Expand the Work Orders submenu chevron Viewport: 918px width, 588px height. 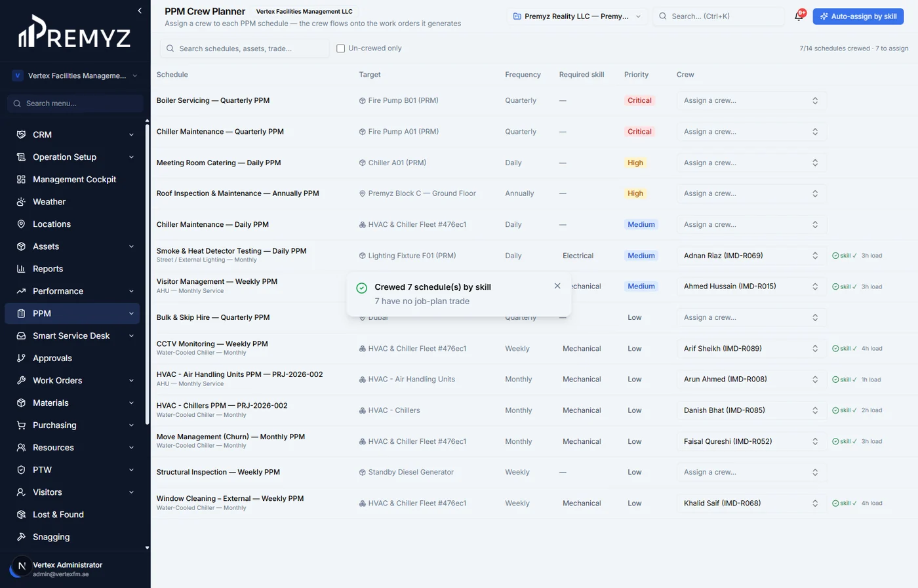(x=131, y=380)
